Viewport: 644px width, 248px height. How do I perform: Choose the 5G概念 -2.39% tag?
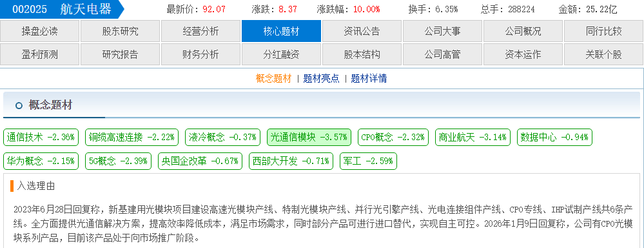(118, 161)
